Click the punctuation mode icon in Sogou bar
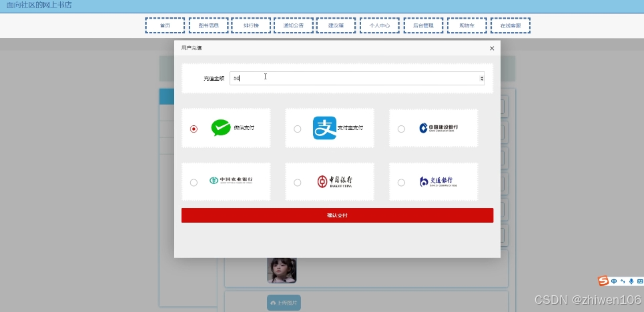Screen dimensions: 644x312 point(623,281)
